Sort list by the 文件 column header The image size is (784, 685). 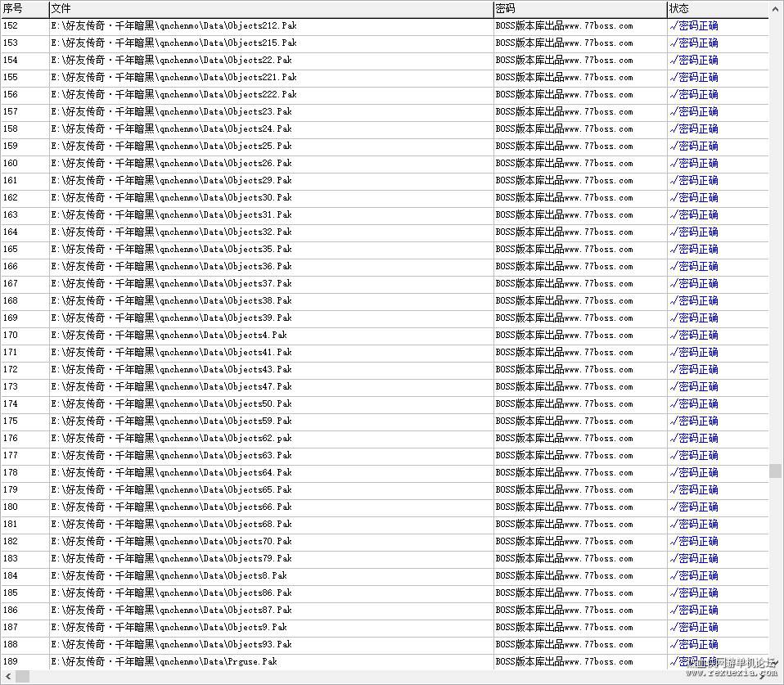(271, 8)
